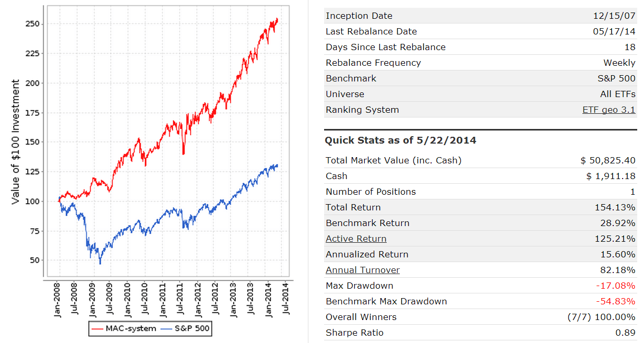Click the red MAC-system legend swatch

point(98,328)
